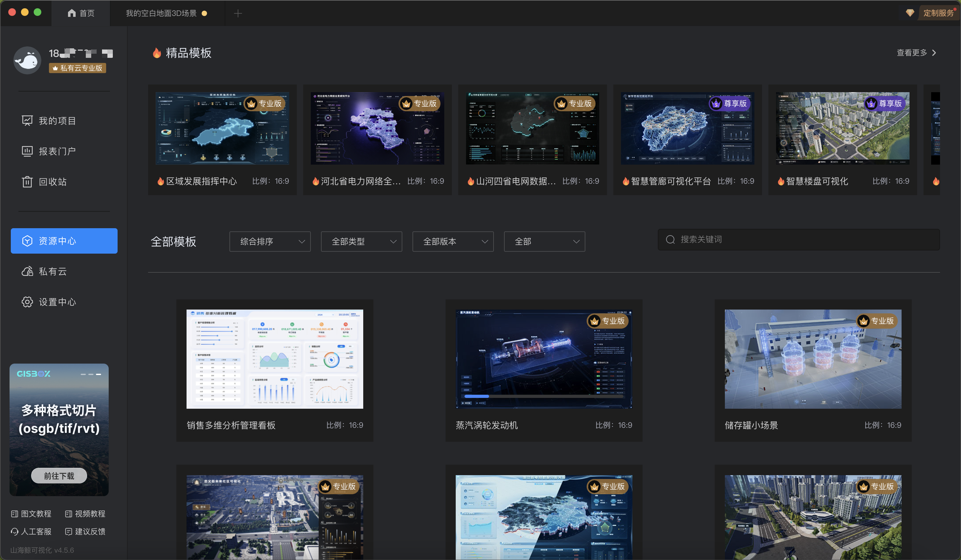Screen dimensions: 961x560
Task: Open 我的项目 in sidebar
Action: [64, 120]
